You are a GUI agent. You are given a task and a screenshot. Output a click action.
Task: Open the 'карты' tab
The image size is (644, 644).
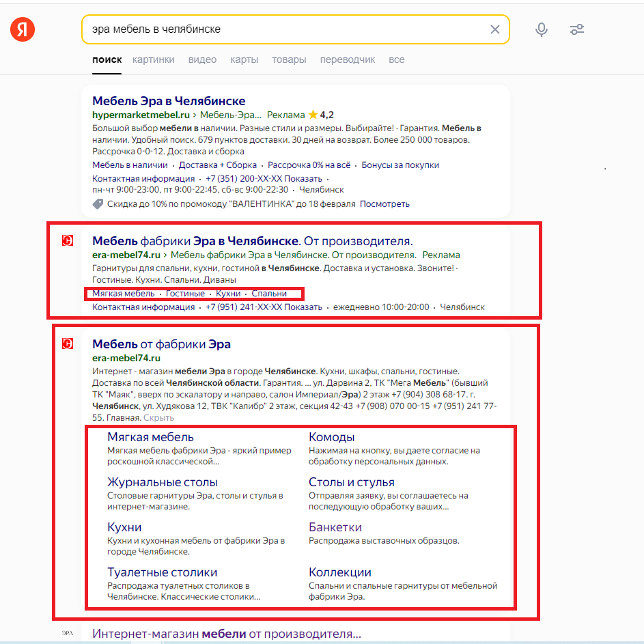[244, 59]
